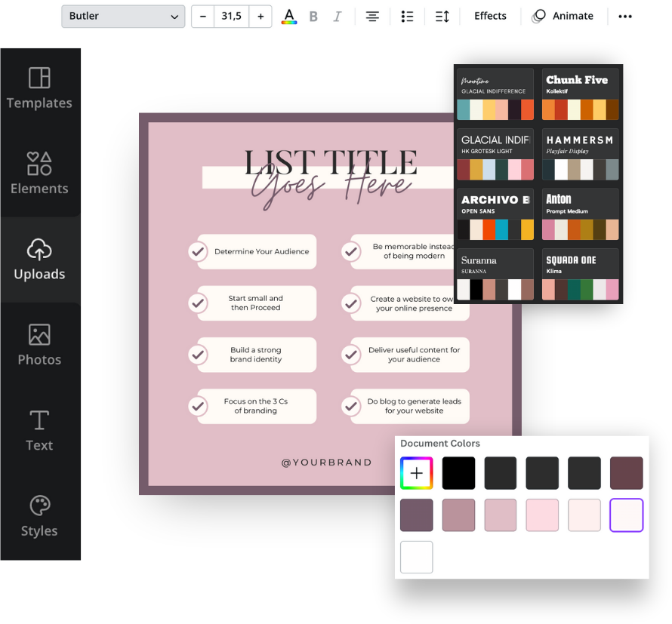Switch to the Elements sidebar tab
The image size is (672, 624).
(x=39, y=174)
